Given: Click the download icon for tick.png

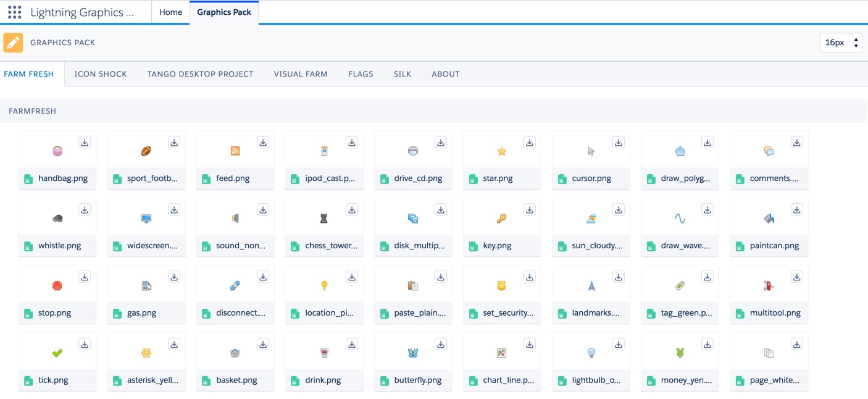Looking at the screenshot, I should click(85, 345).
